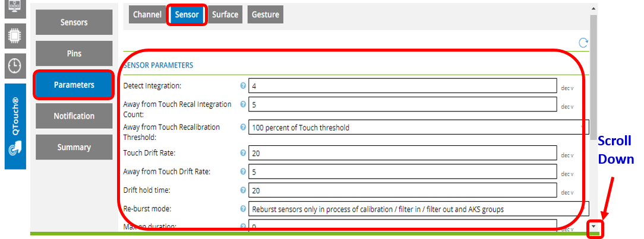
Task: Show help for Re-burst mode
Action: tap(242, 209)
